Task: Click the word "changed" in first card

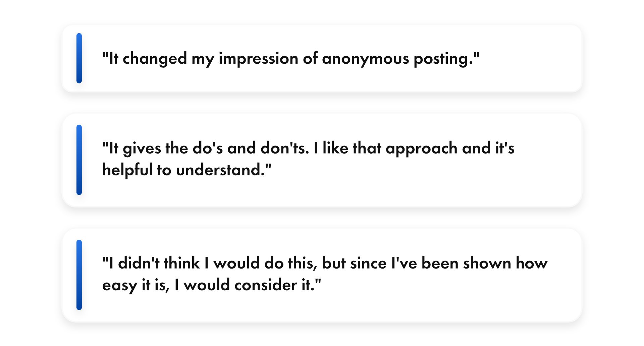Action: tap(155, 59)
